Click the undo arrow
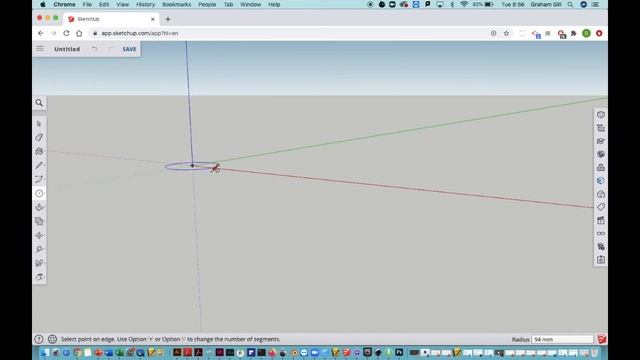Viewport: 640px width, 360px height. [95, 49]
